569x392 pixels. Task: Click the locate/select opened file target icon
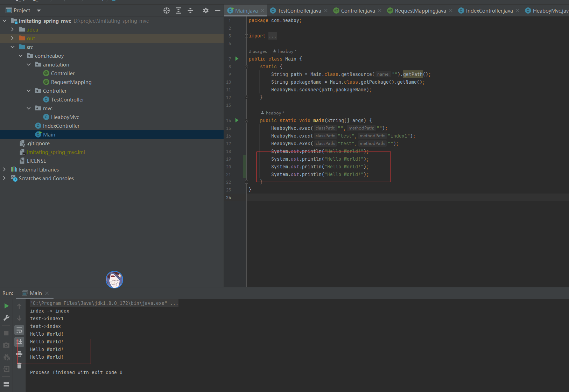pos(167,10)
